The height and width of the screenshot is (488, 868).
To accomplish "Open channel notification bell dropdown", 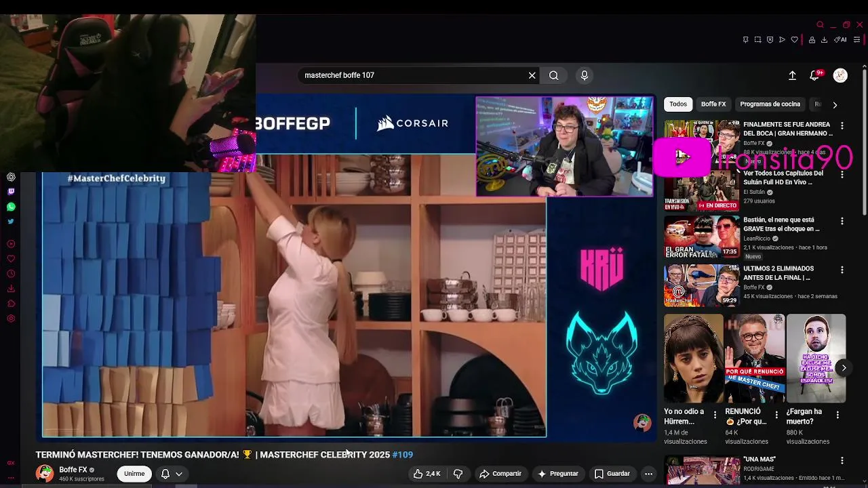I will click(172, 474).
